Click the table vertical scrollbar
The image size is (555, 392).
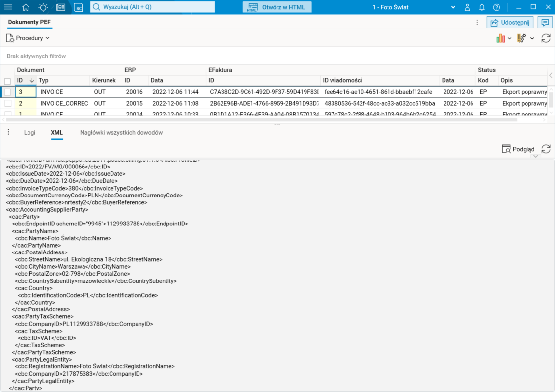tap(551, 100)
